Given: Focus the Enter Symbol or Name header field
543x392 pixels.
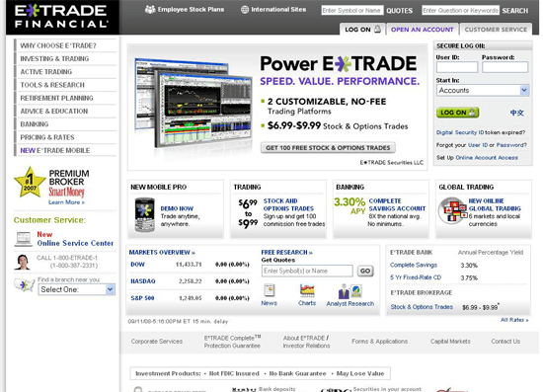Looking at the screenshot, I should point(352,11).
